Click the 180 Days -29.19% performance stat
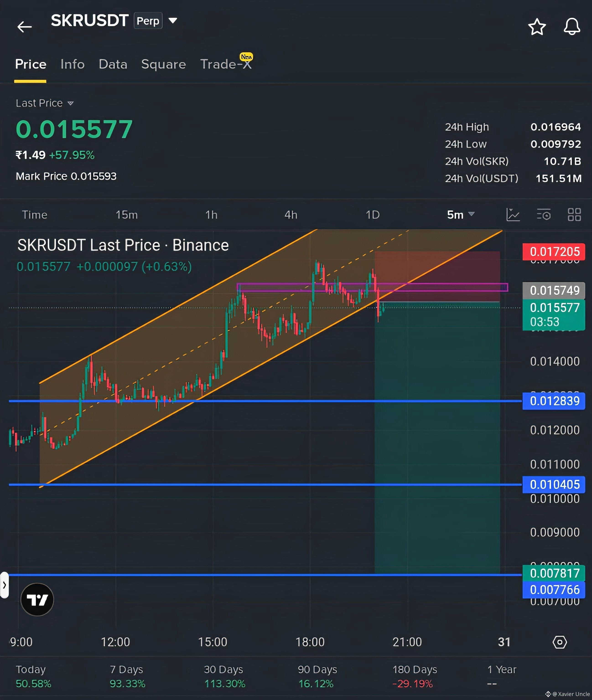 (415, 676)
